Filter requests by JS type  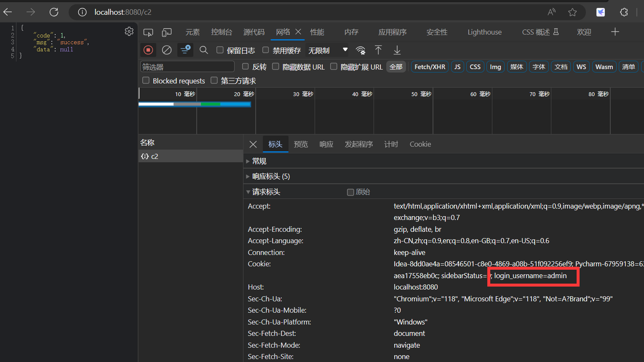(457, 67)
